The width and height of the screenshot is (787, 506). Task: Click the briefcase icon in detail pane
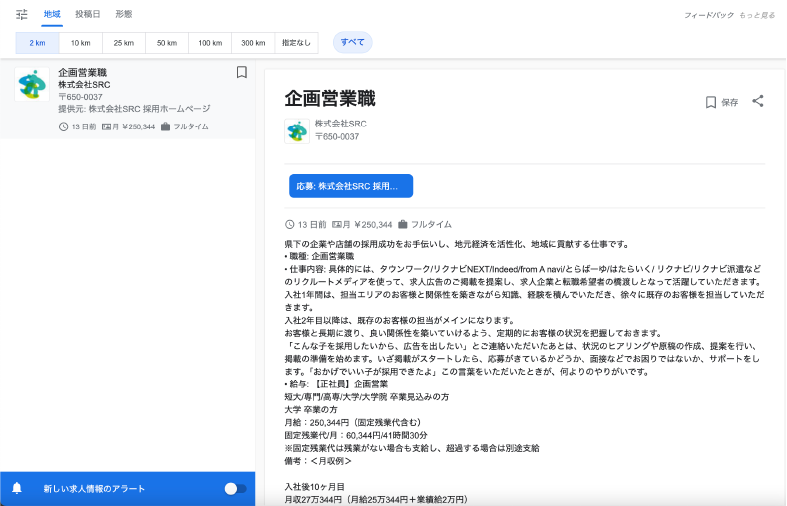click(403, 224)
